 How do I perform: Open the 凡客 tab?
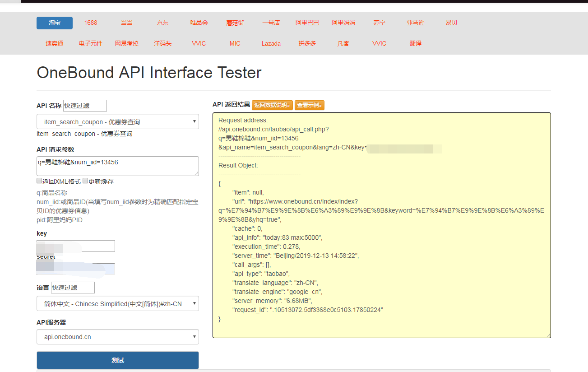click(343, 43)
